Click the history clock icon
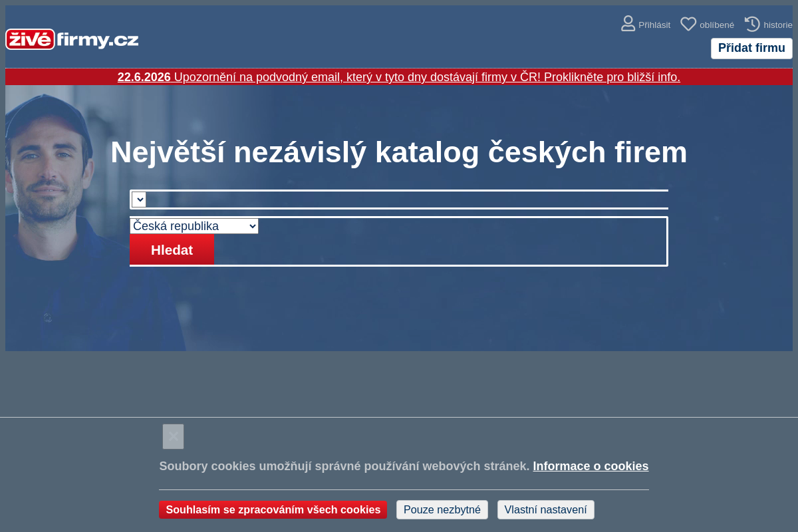This screenshot has height=532, width=798. (752, 24)
